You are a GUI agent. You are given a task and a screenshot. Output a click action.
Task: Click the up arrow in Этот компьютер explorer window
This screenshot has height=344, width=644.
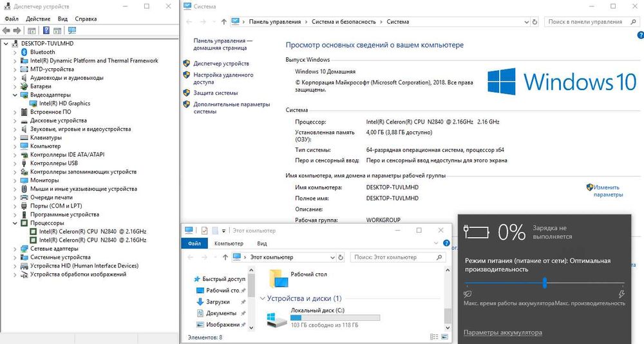225,257
